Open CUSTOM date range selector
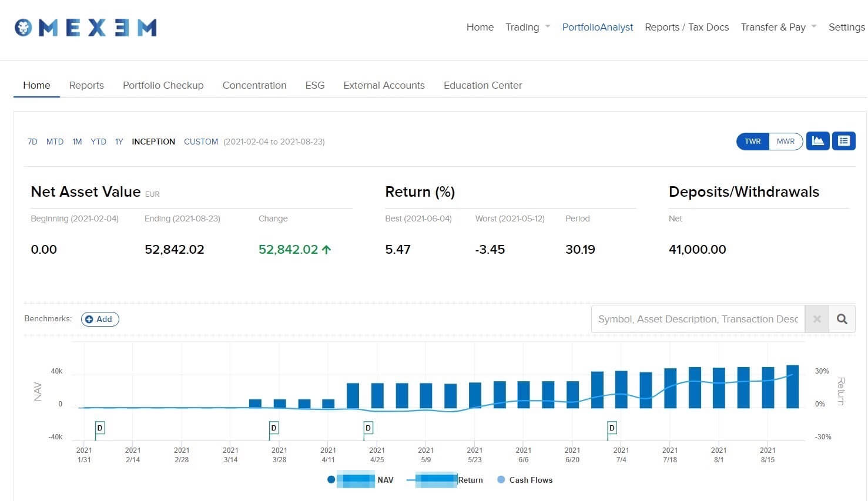 click(x=200, y=142)
